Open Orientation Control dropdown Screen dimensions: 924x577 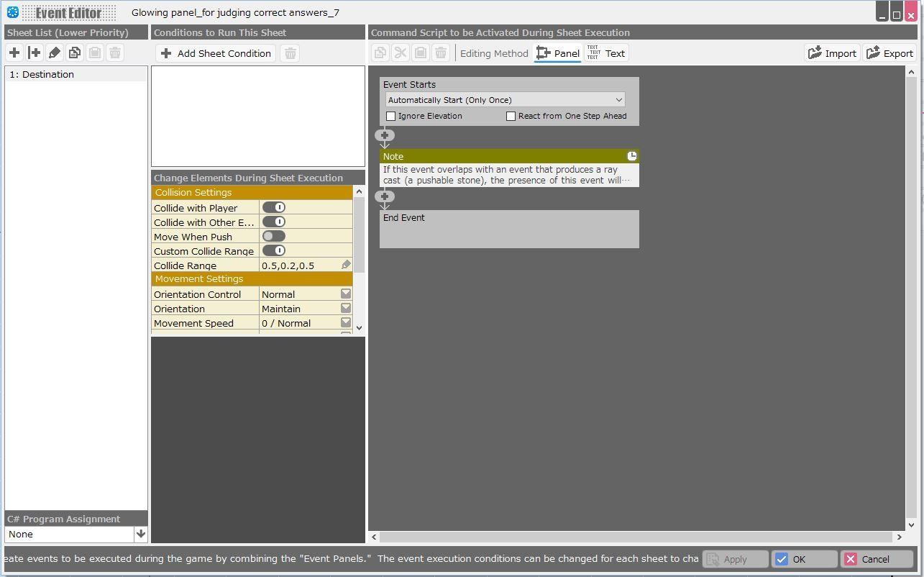(x=346, y=294)
